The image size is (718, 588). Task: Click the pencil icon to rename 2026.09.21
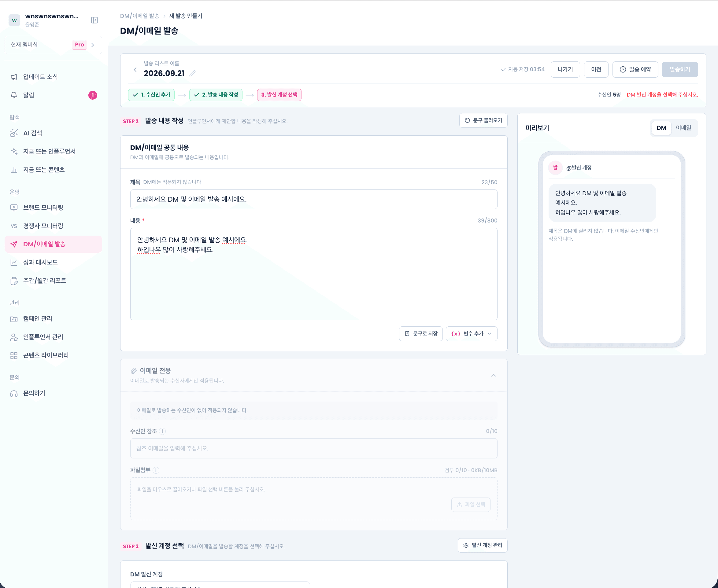[192, 73]
